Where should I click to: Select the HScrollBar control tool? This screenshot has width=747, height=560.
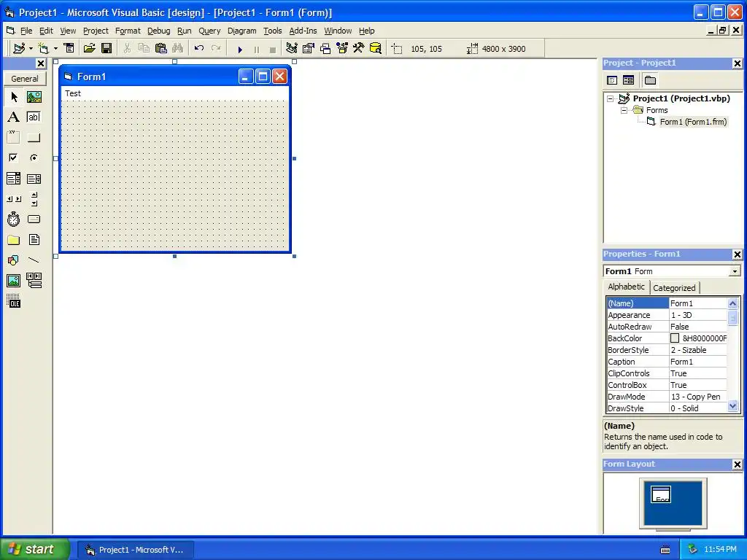click(x=14, y=199)
